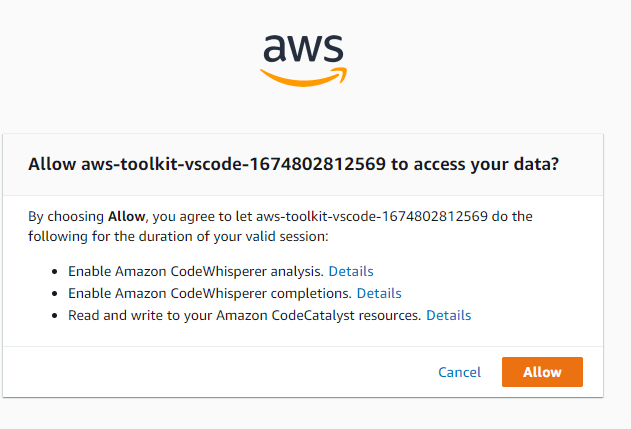631x429 pixels.
Task: Click the orange Allow button
Action: tap(542, 372)
